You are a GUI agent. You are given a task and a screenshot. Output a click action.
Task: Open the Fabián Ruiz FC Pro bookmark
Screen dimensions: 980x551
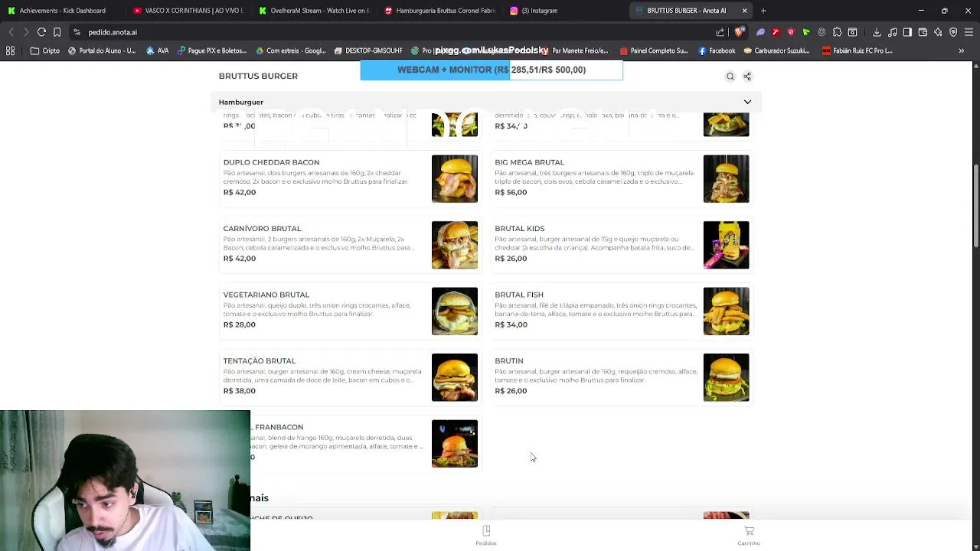[x=857, y=51]
